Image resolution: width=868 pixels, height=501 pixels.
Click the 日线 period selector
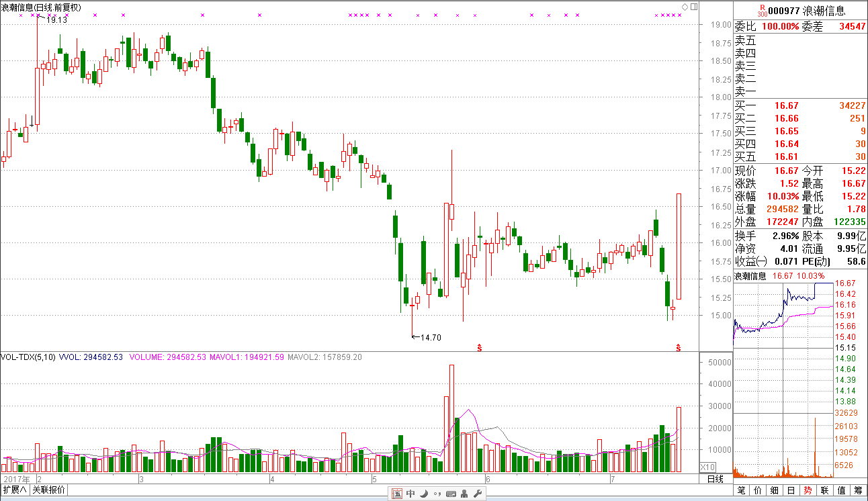tap(715, 479)
